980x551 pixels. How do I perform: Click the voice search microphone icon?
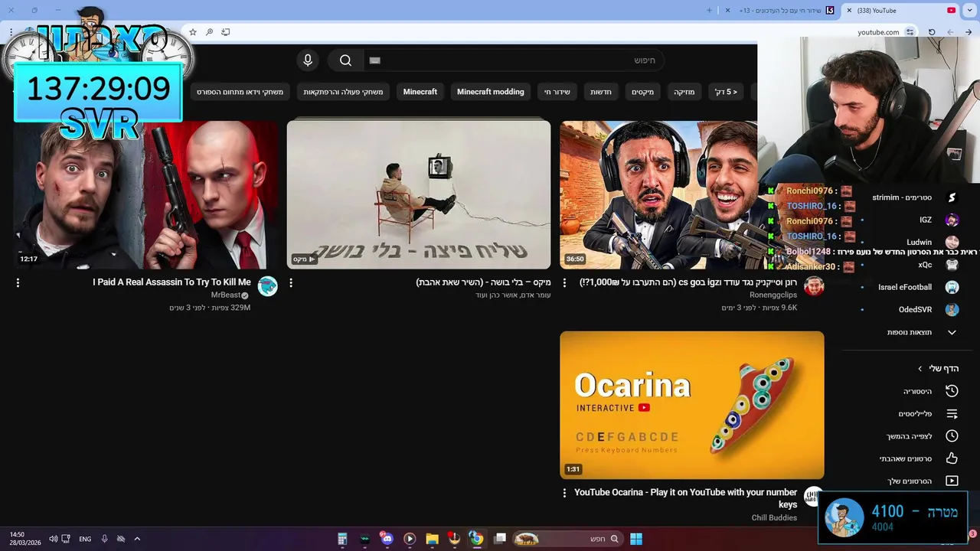click(308, 60)
